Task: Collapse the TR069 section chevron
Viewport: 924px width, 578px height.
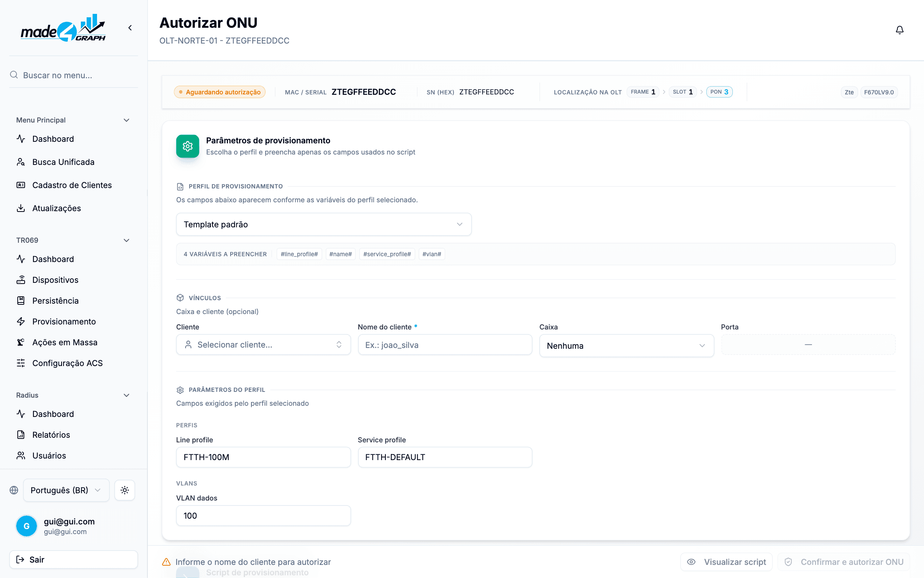Action: (x=126, y=240)
